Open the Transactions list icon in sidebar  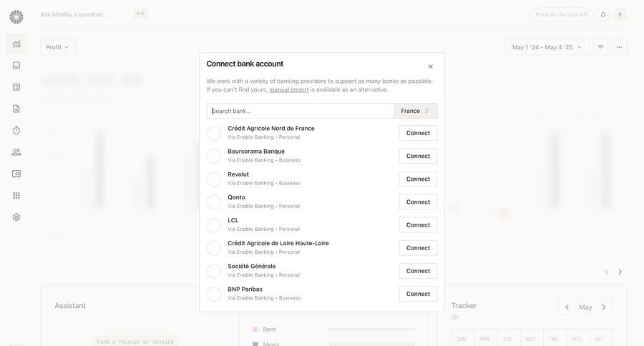[x=16, y=87]
